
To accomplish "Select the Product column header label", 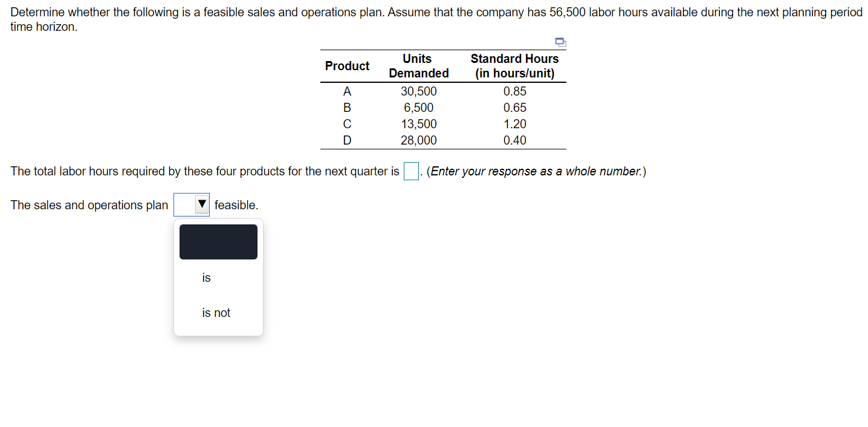I will (347, 66).
